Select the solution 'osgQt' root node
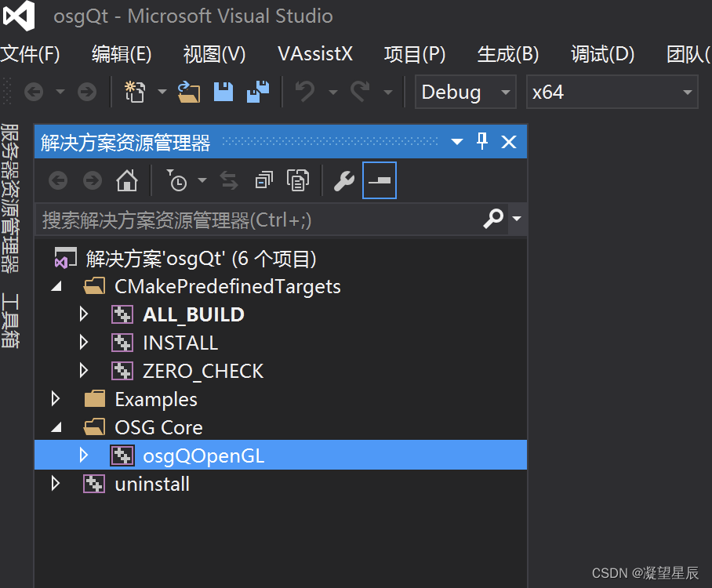This screenshot has height=588, width=712. point(202,259)
